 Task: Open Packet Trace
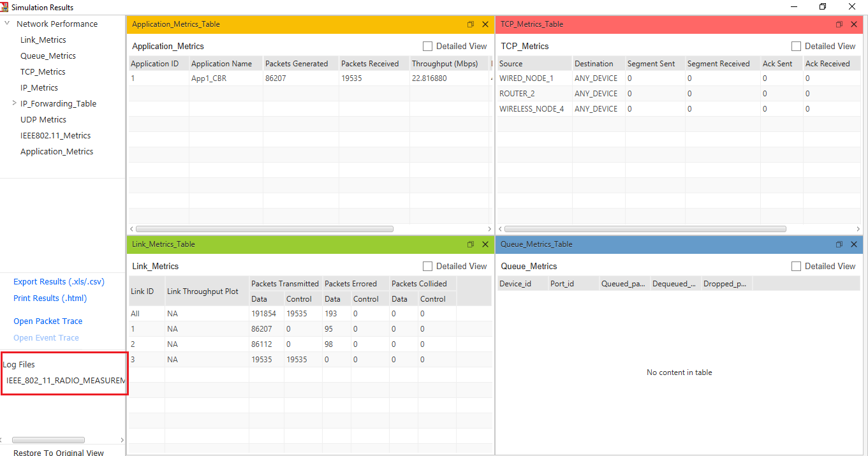[48, 321]
